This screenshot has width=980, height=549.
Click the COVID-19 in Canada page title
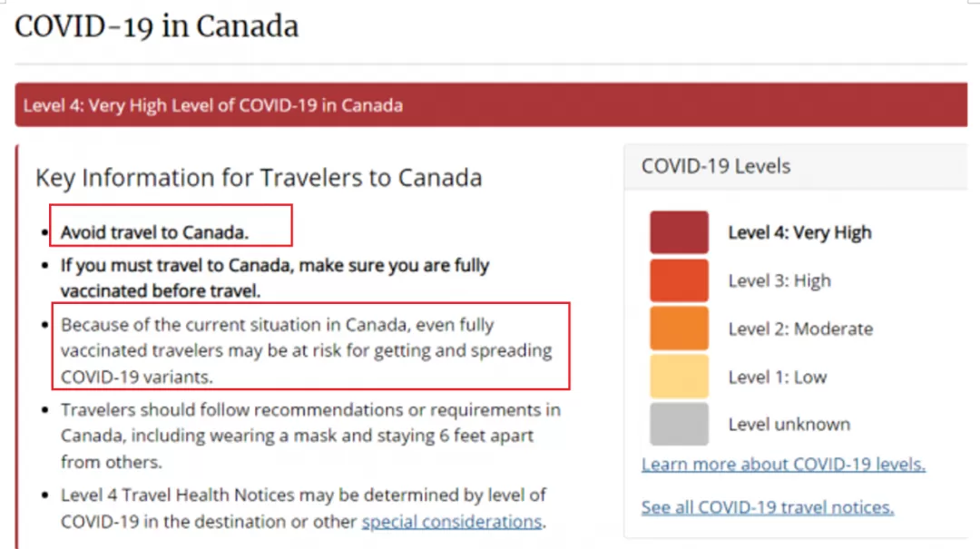pos(156,26)
